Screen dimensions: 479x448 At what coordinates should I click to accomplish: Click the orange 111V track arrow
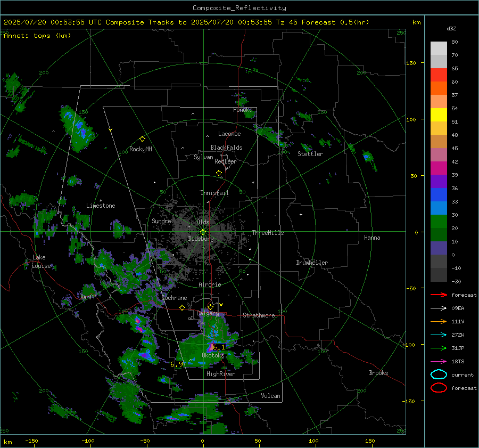(439, 321)
